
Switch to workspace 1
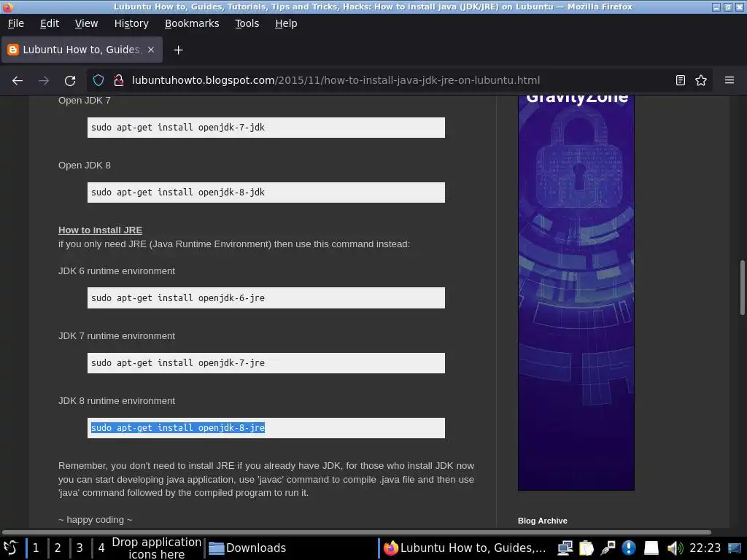36,548
